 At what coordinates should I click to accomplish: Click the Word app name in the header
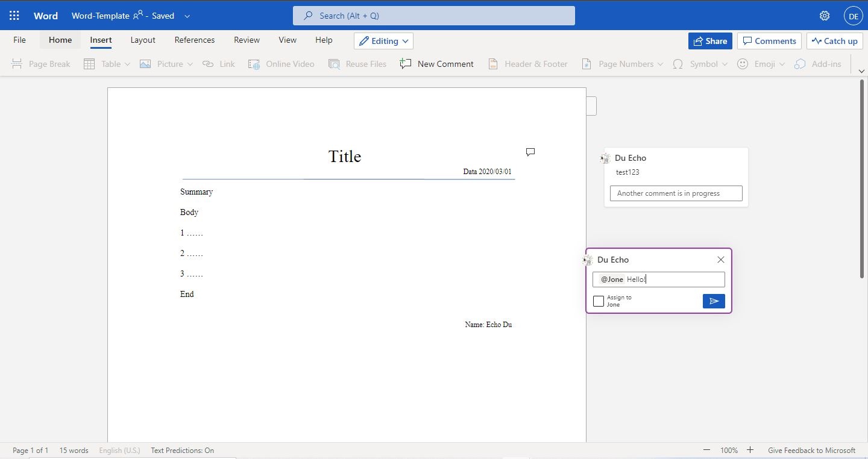point(46,16)
